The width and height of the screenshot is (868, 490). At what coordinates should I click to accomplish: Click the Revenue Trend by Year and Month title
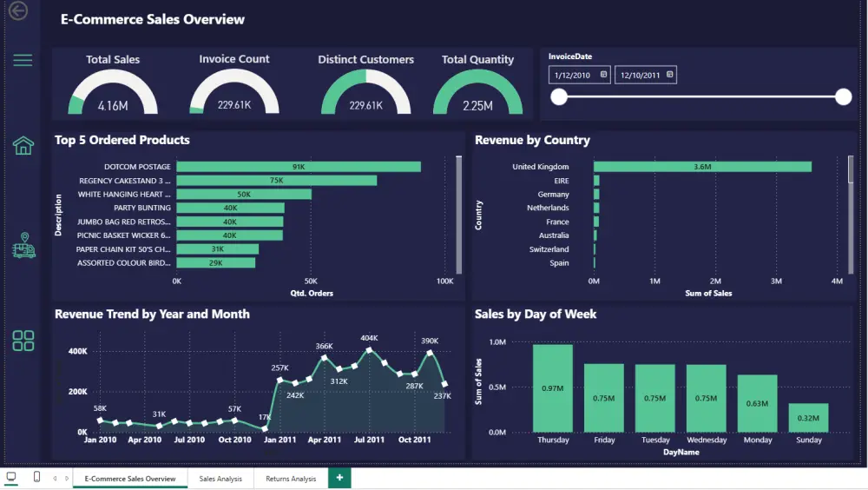point(152,315)
